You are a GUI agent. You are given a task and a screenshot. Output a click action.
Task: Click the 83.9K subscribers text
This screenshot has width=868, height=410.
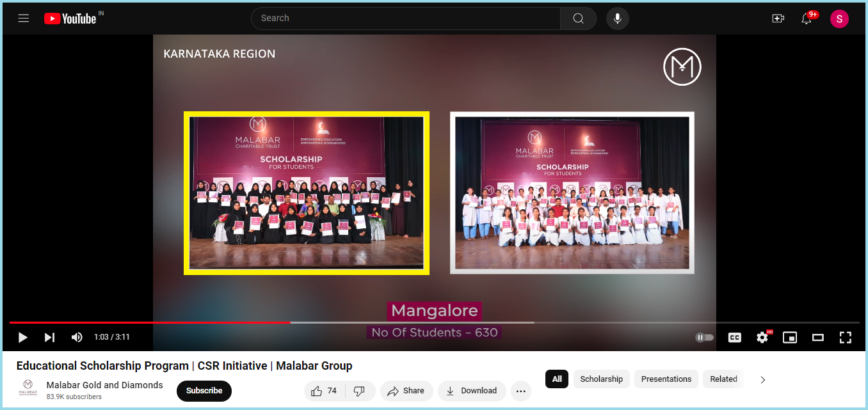[x=74, y=397]
